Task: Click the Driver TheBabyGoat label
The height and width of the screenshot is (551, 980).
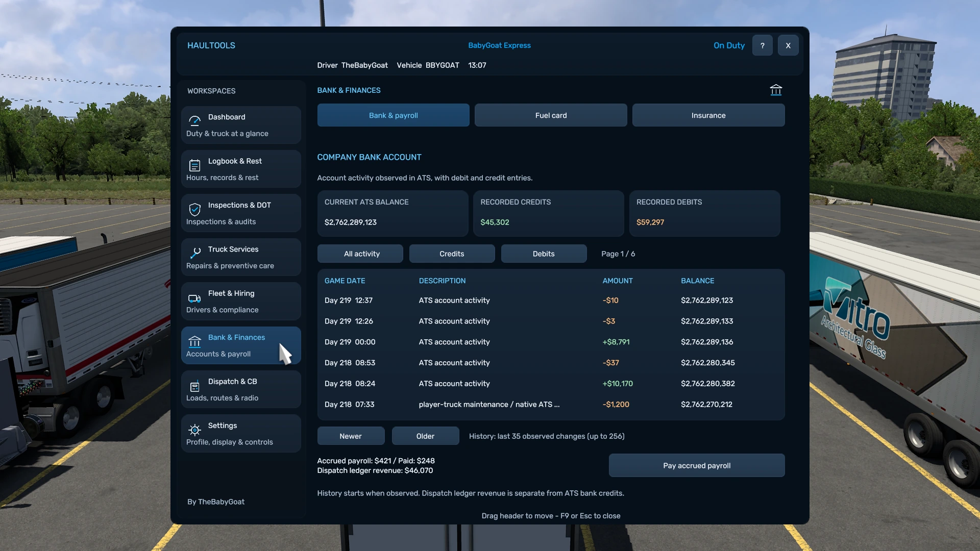Action: point(352,65)
